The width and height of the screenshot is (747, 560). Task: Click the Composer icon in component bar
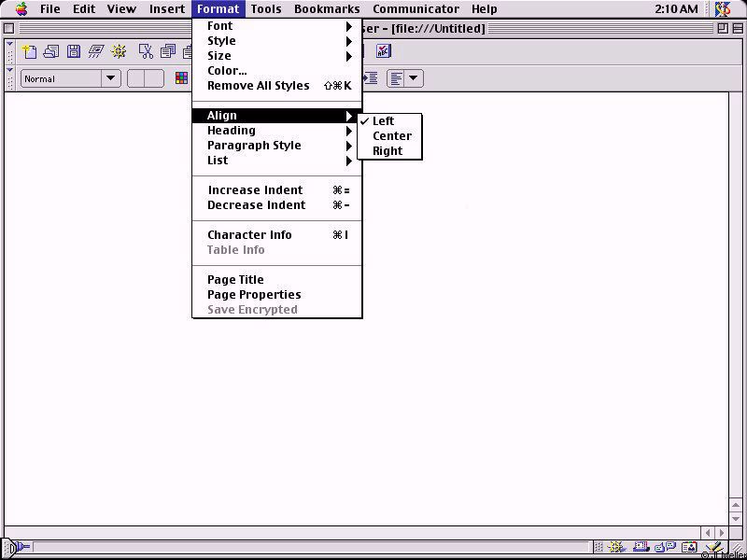(x=713, y=547)
